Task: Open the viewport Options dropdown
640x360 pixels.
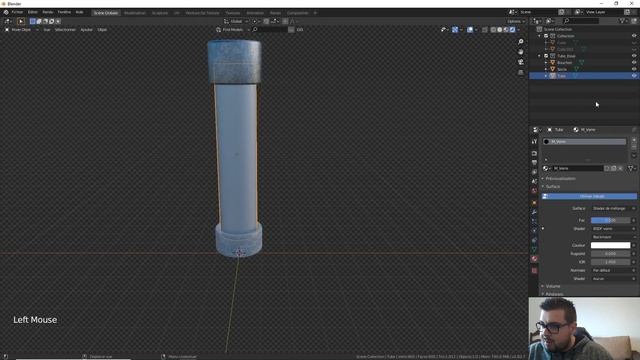Action: [x=516, y=21]
